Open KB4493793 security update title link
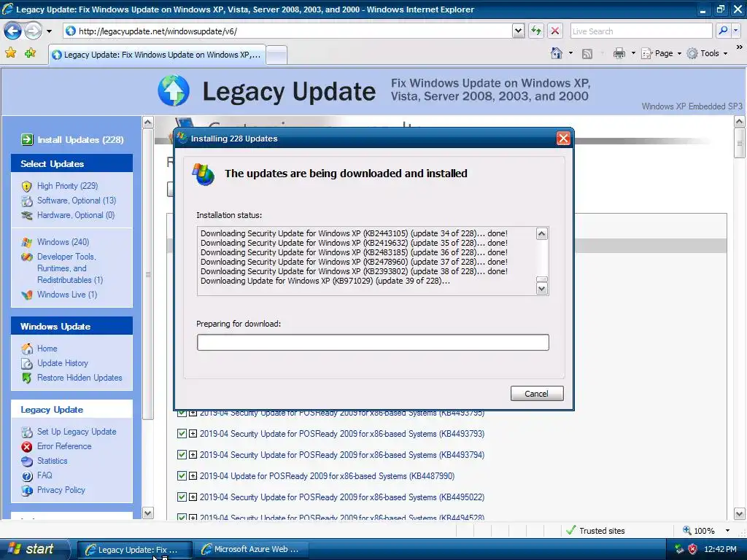The height and width of the screenshot is (560, 747). click(342, 434)
